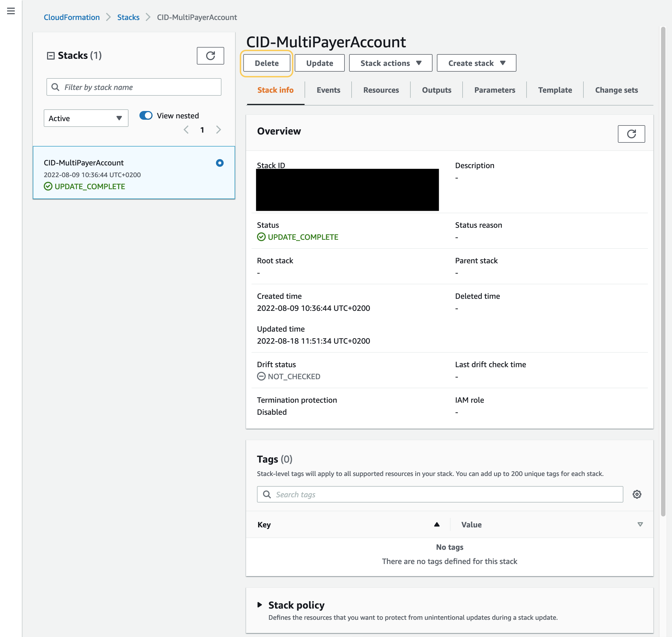
Task: Refresh the Overview section
Action: (x=631, y=134)
